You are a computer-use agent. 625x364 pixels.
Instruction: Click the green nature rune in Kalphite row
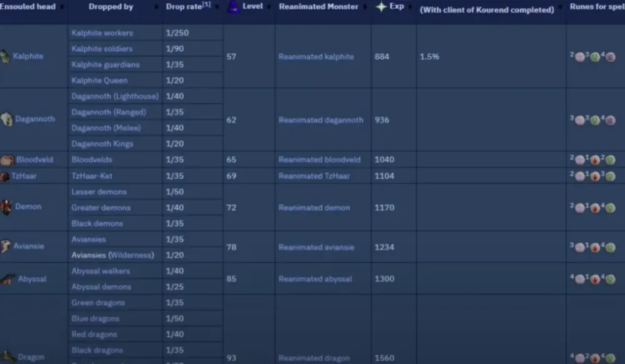tap(595, 57)
